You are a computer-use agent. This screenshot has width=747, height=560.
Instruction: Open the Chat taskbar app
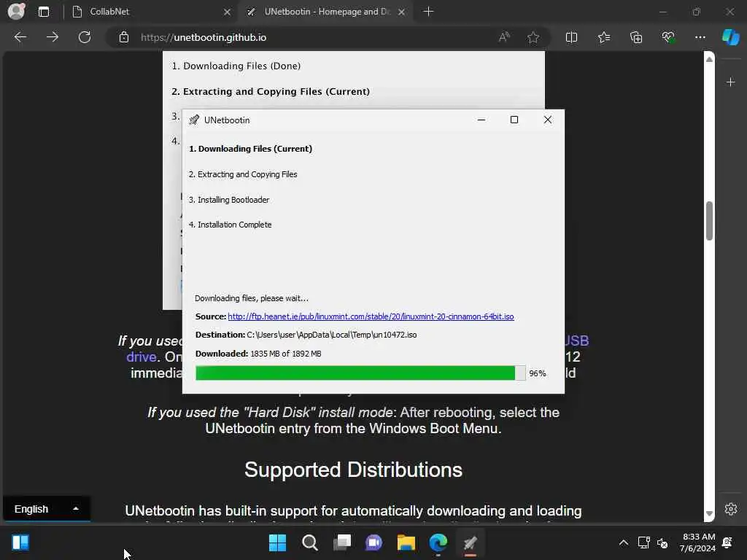(374, 542)
